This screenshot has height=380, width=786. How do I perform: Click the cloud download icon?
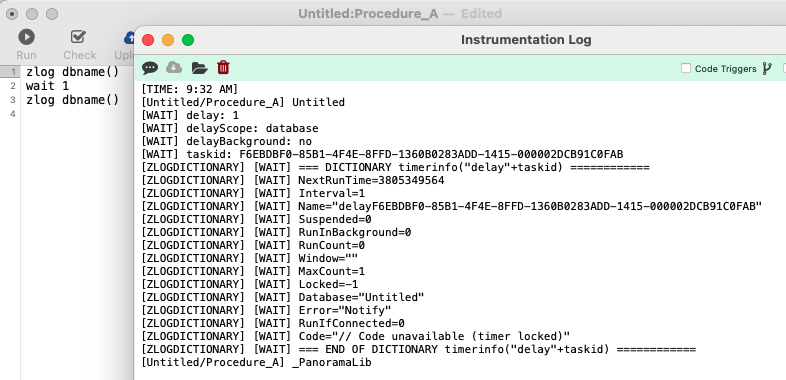174,68
